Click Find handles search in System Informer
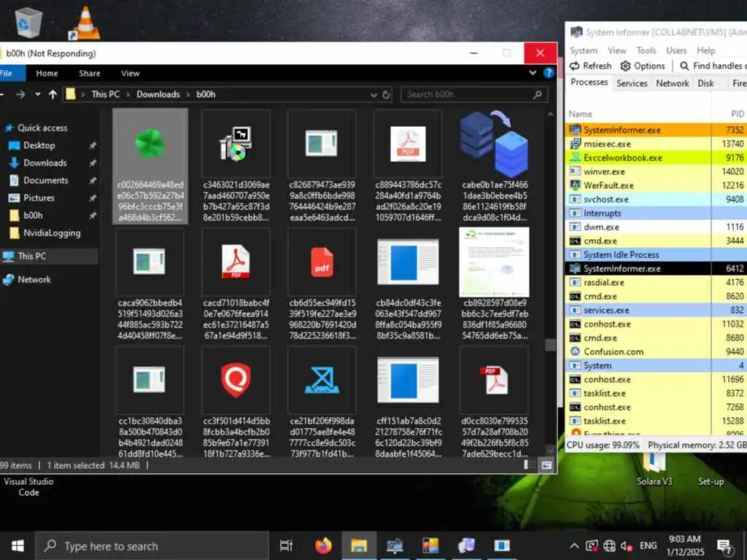Viewport: 747px width, 560px height. pyautogui.click(x=713, y=66)
